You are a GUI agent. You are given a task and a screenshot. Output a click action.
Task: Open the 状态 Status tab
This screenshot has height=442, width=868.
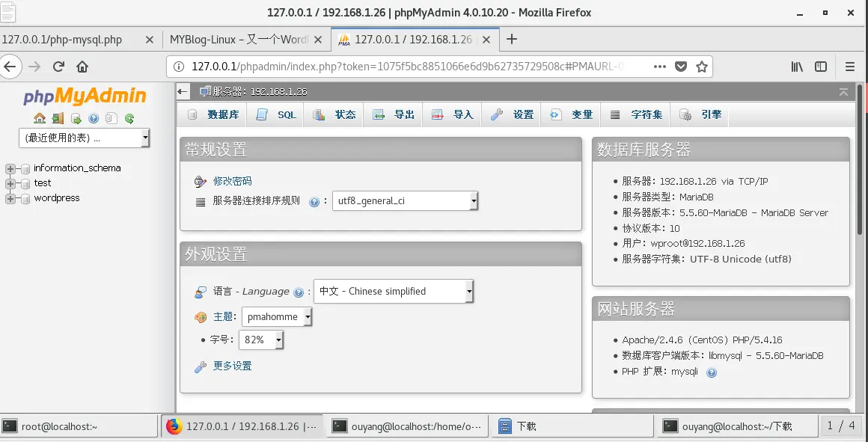click(334, 114)
